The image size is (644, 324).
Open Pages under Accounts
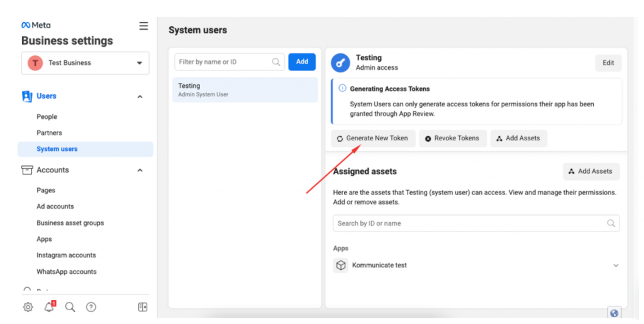click(x=45, y=190)
